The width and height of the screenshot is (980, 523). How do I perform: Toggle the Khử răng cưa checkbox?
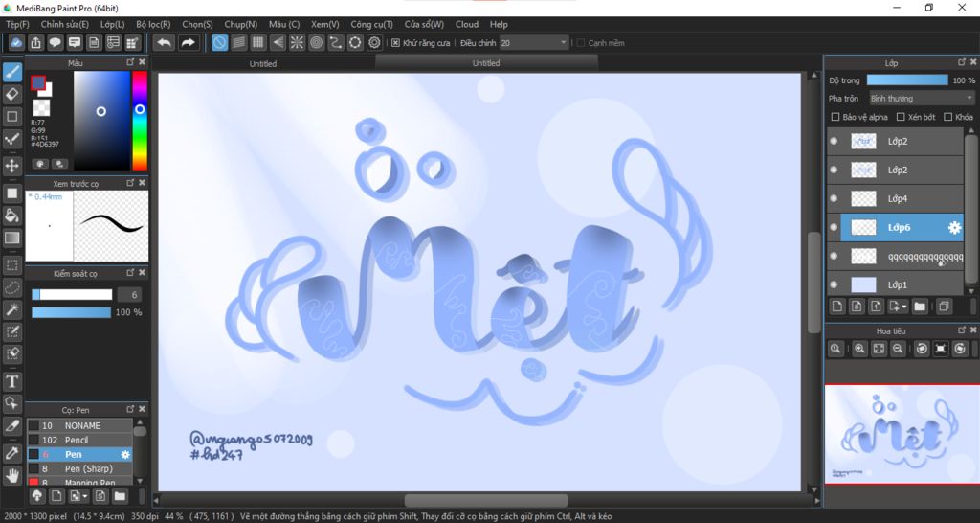(395, 43)
